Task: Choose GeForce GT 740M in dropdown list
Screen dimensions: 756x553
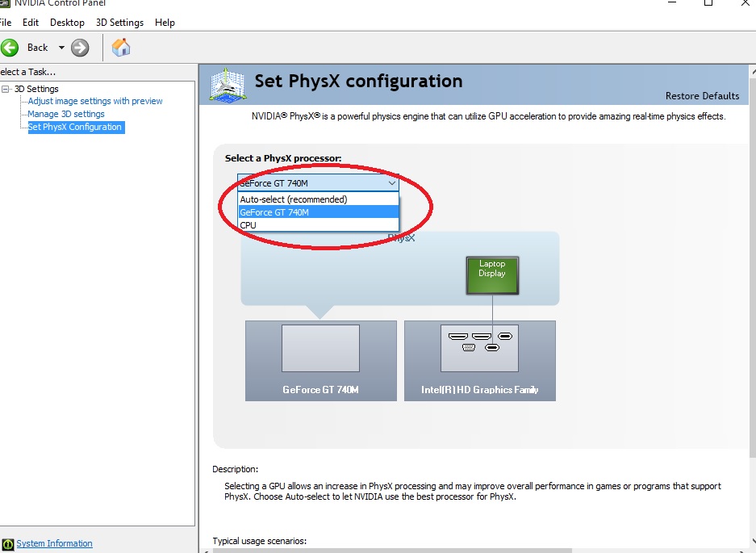Action: tap(319, 212)
